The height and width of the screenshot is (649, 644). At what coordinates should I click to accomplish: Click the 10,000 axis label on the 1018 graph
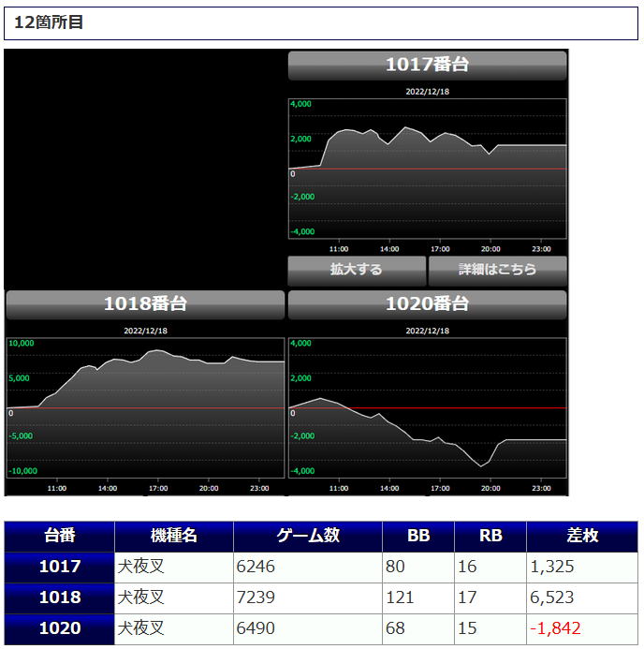(x=22, y=344)
